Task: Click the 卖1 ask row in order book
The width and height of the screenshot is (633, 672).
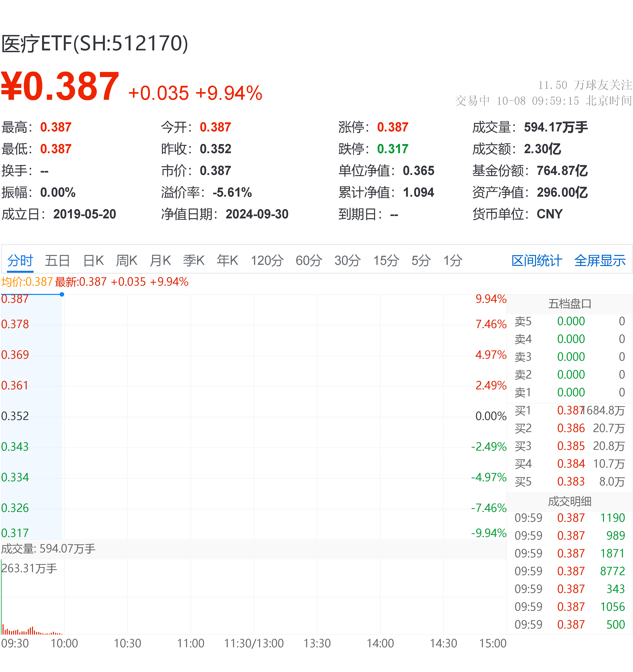Action: (x=571, y=393)
